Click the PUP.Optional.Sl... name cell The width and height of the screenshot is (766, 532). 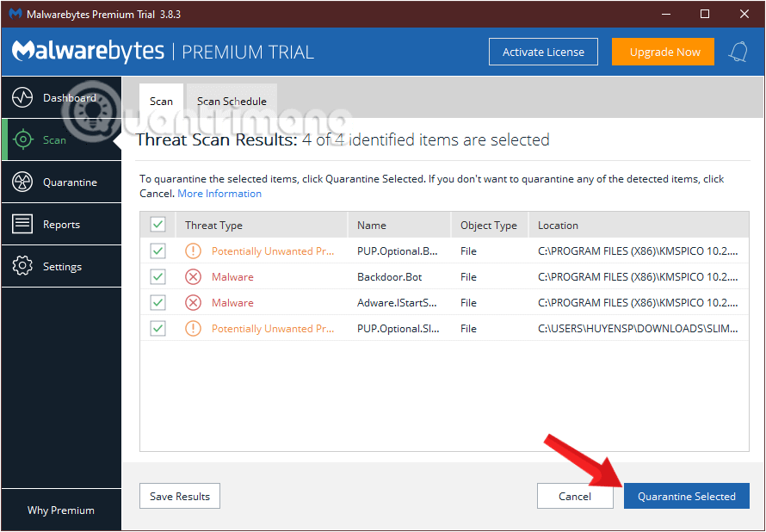(398, 329)
